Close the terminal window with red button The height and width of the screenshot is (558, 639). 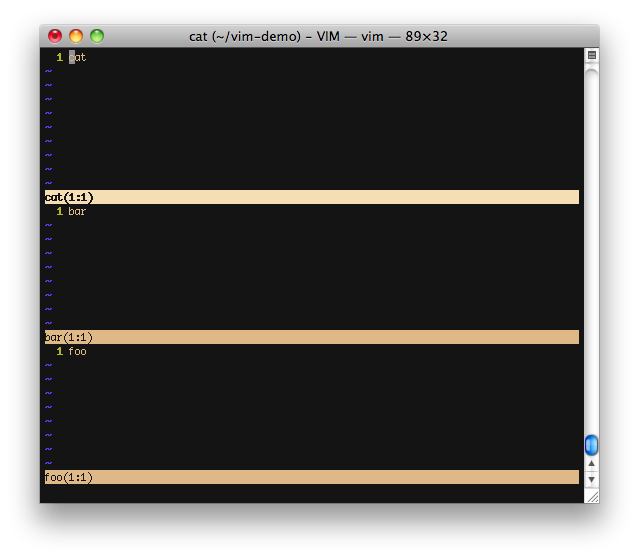click(55, 36)
